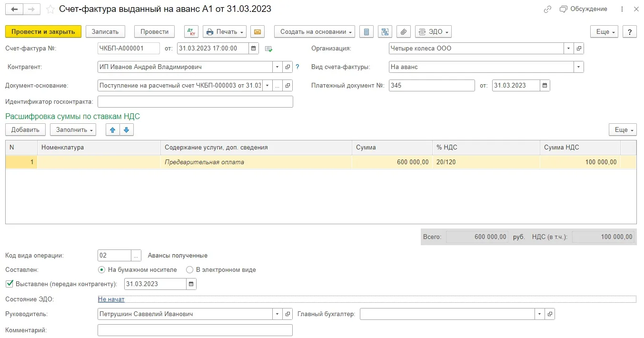Copy link using the chain icon
Screen dimensions: 644x338
[x=547, y=10]
